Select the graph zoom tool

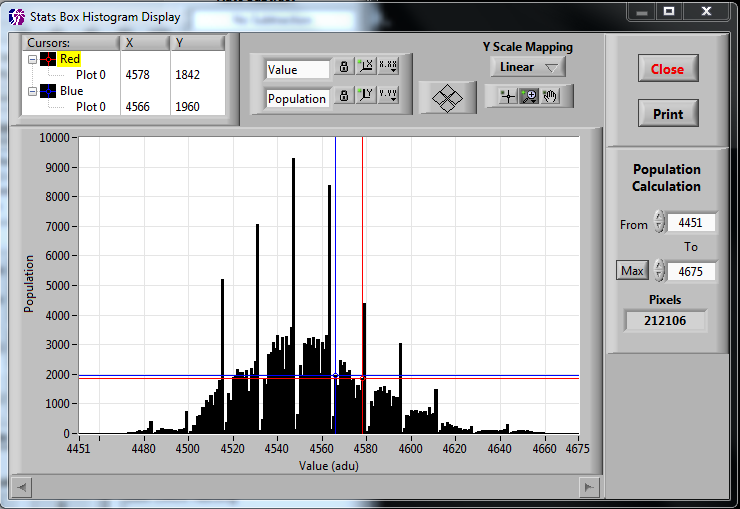[x=529, y=97]
